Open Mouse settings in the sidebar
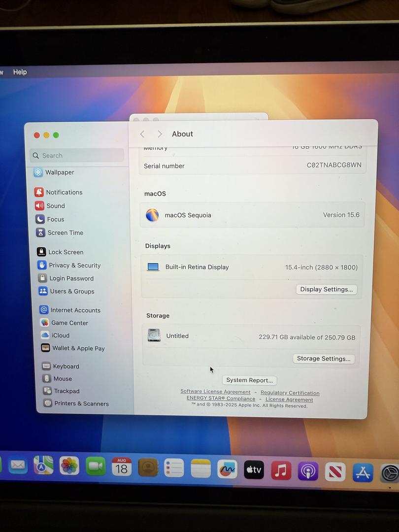 [57, 379]
